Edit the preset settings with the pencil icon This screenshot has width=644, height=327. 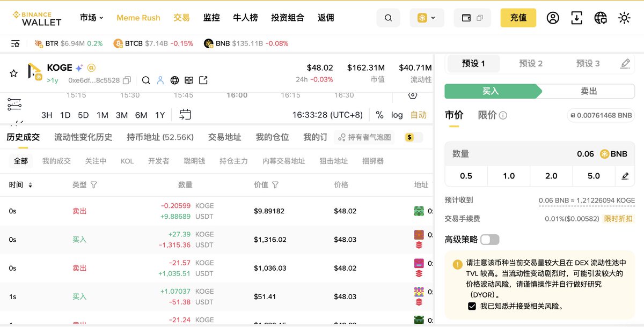(625, 64)
